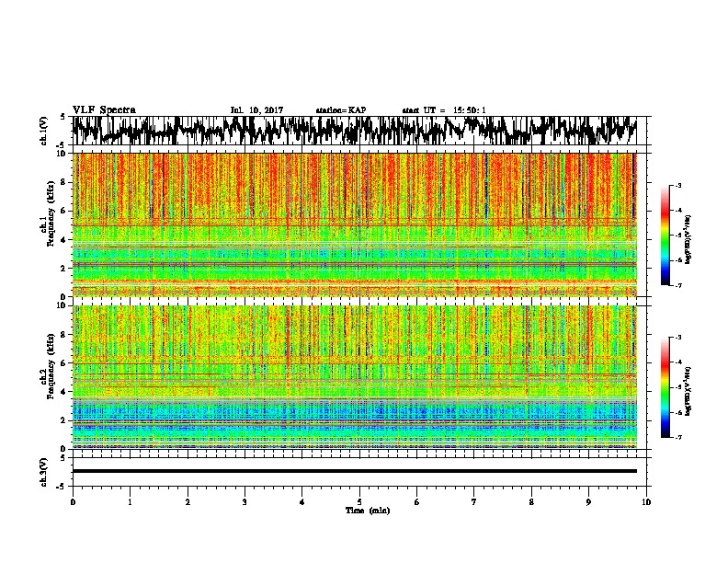Screen dimensions: 728x563
Task: Click the "-7" label on ch.1 colorbar
Action: pyautogui.click(x=678, y=285)
